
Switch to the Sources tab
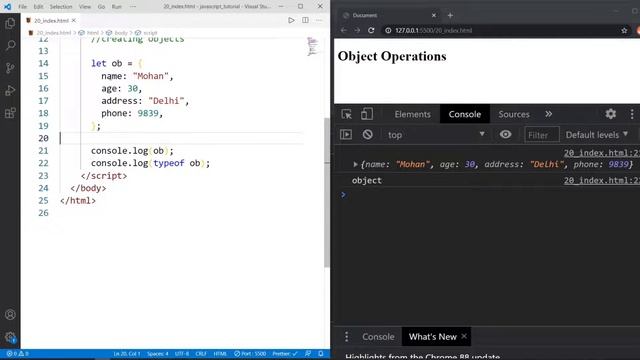pyautogui.click(x=513, y=114)
